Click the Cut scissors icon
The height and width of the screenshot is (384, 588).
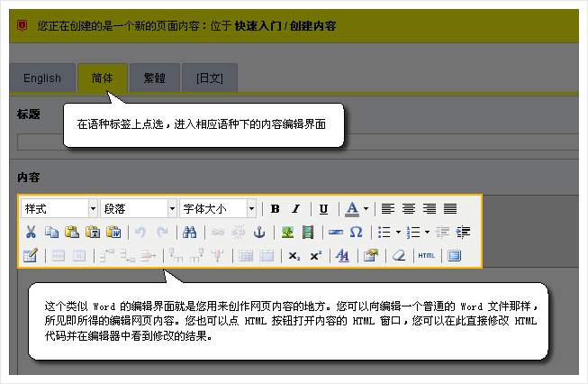[x=31, y=233]
